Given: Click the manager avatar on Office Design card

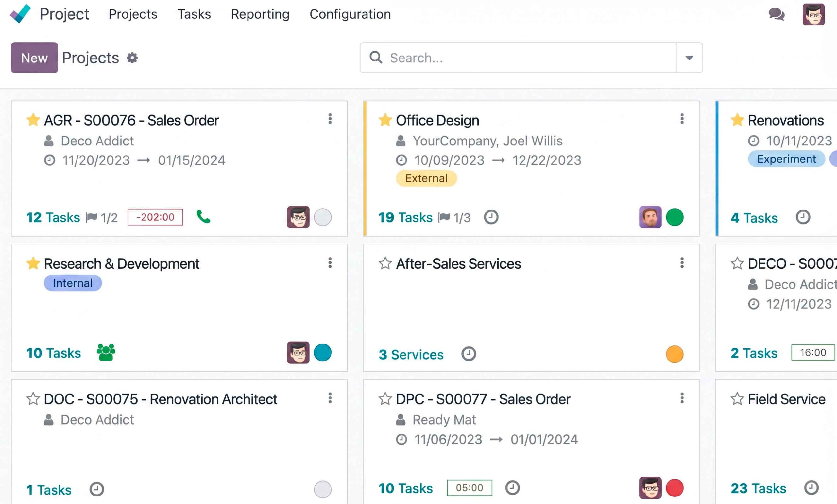Looking at the screenshot, I should pyautogui.click(x=650, y=217).
